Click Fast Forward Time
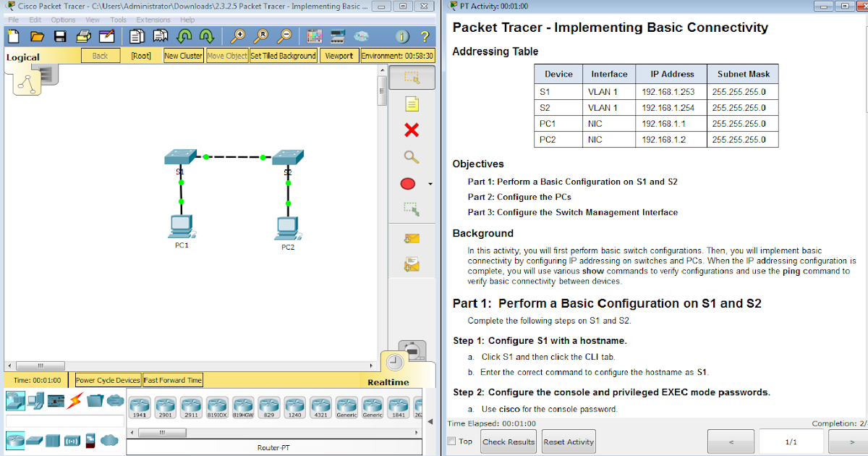Image resolution: width=868 pixels, height=456 pixels. [x=172, y=379]
